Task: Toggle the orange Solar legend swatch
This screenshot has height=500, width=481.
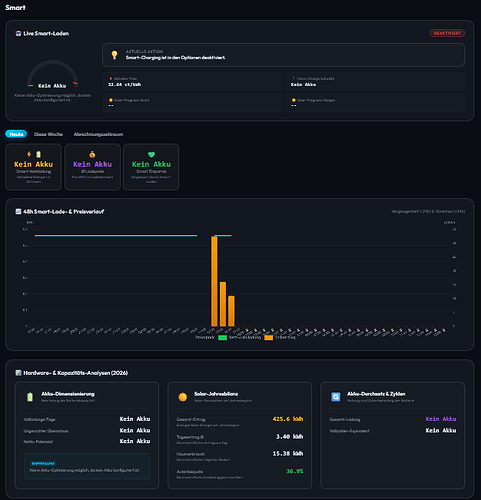Action: click(268, 337)
